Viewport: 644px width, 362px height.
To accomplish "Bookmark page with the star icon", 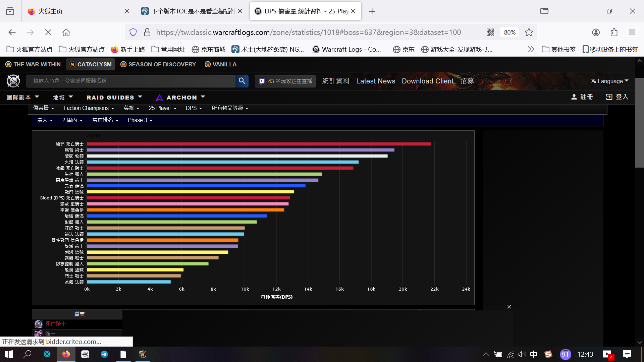I will pyautogui.click(x=529, y=32).
